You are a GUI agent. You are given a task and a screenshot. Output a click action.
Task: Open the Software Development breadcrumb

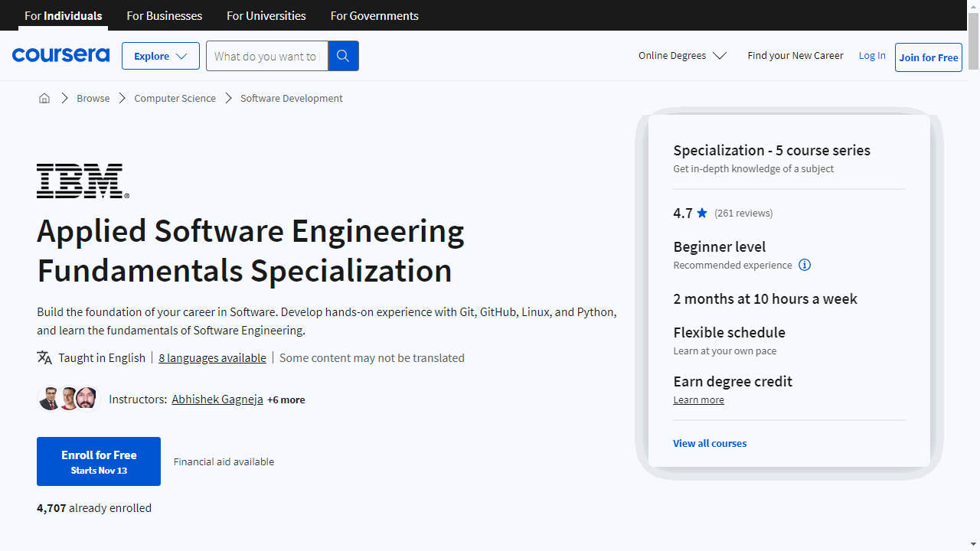click(x=292, y=98)
